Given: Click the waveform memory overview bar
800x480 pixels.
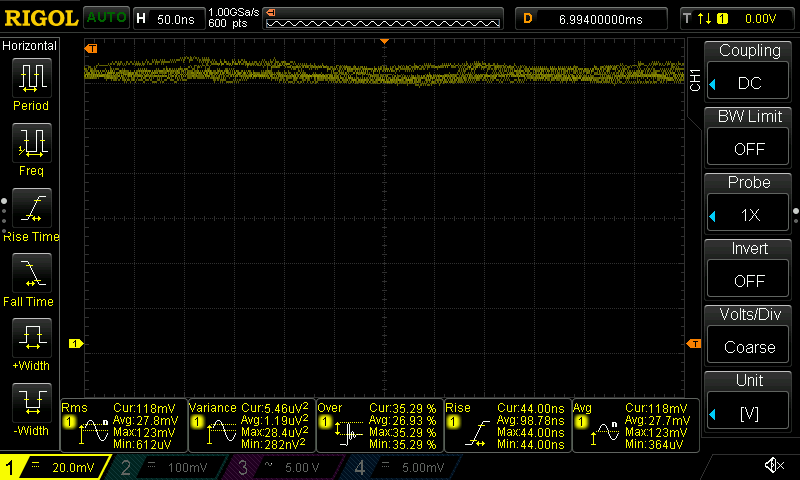Looking at the screenshot, I should pyautogui.click(x=383, y=19).
